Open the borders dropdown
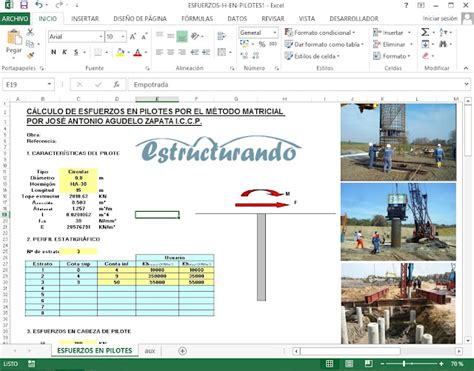 [x=106, y=52]
